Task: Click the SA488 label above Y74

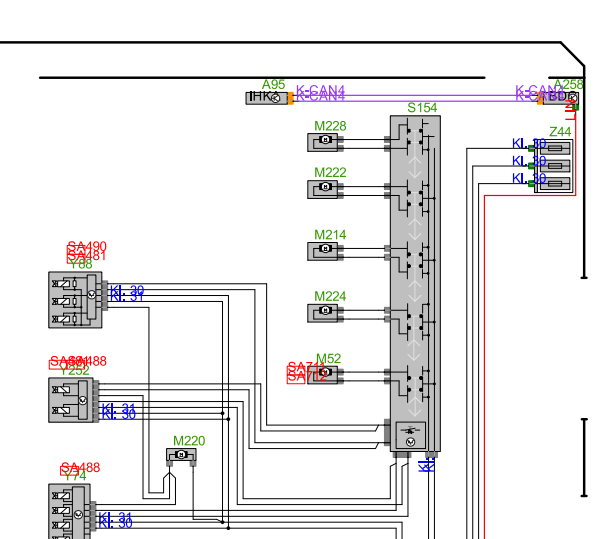Action: click(80, 468)
